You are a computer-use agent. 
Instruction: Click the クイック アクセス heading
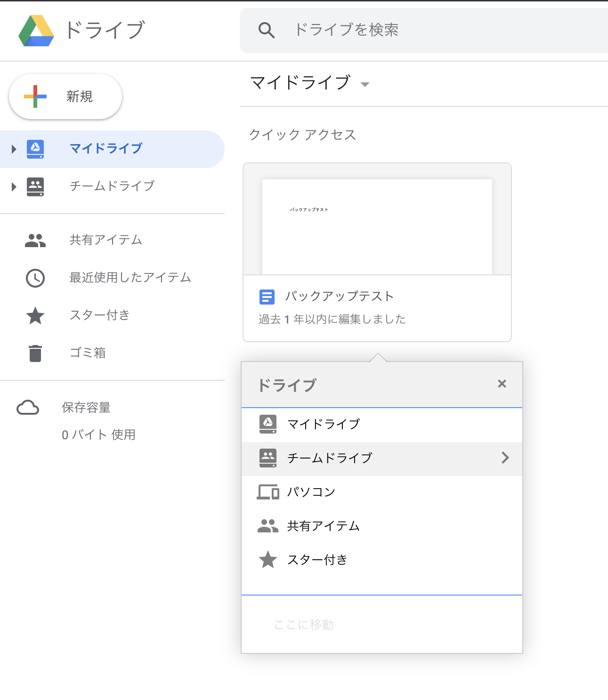[302, 135]
